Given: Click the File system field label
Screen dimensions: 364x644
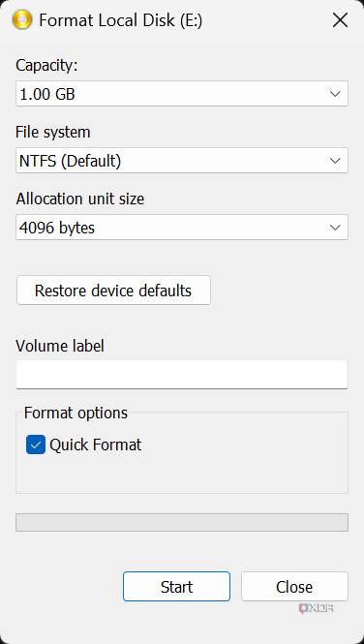Looking at the screenshot, I should 53,133.
